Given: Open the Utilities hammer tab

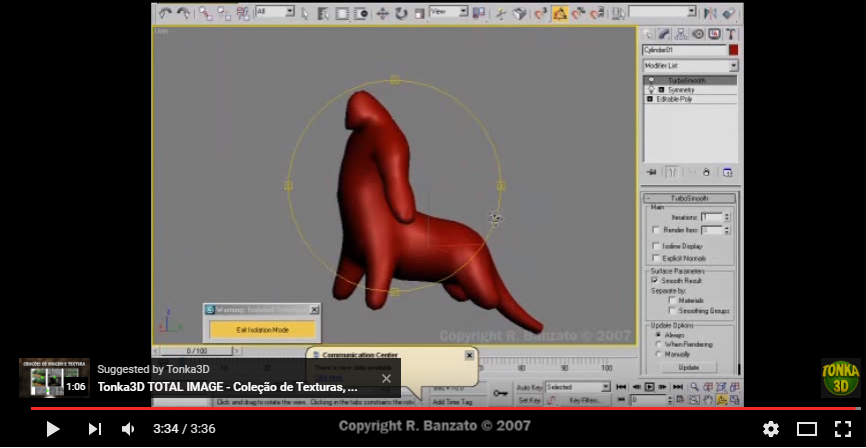Looking at the screenshot, I should pos(731,34).
